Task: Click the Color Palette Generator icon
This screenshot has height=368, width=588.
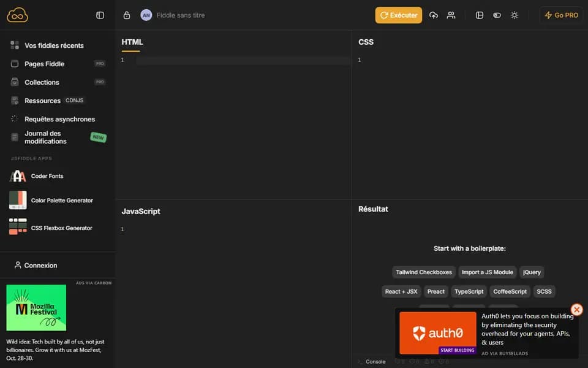Action: coord(18,200)
